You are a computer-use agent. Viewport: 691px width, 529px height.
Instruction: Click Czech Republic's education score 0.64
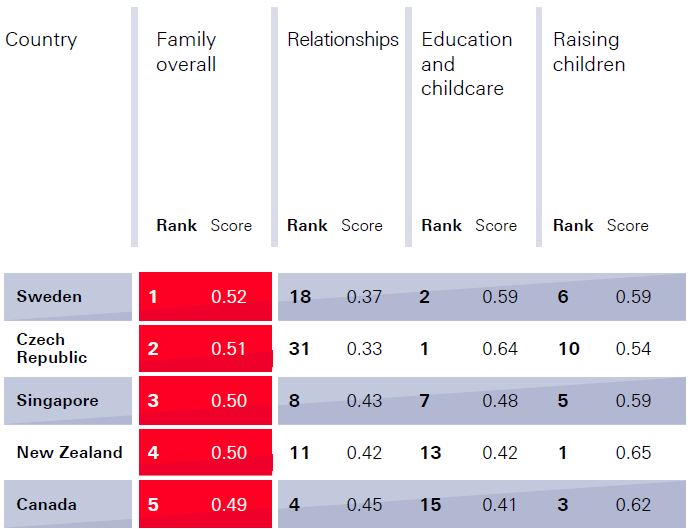[500, 349]
